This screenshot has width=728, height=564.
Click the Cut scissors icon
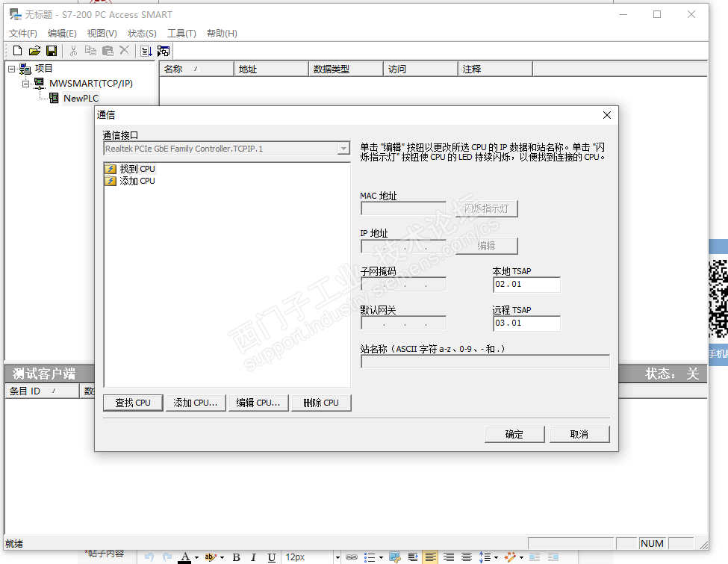pos(73,51)
